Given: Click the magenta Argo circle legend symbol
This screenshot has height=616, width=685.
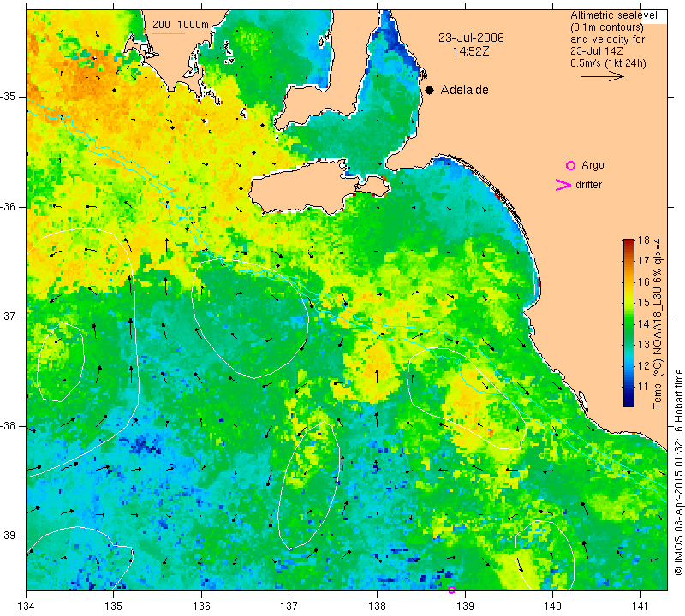Looking at the screenshot, I should point(570,165).
